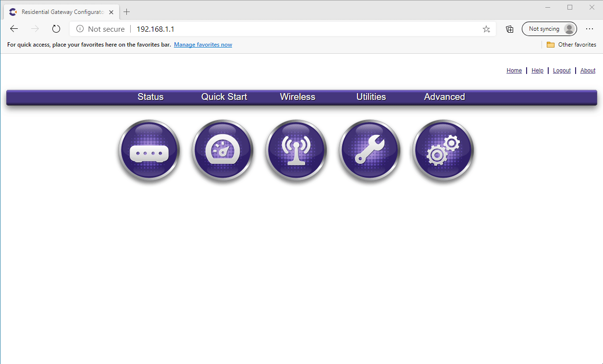Open browser Settings and more menu
Screen dimensions: 603x364
(590, 29)
